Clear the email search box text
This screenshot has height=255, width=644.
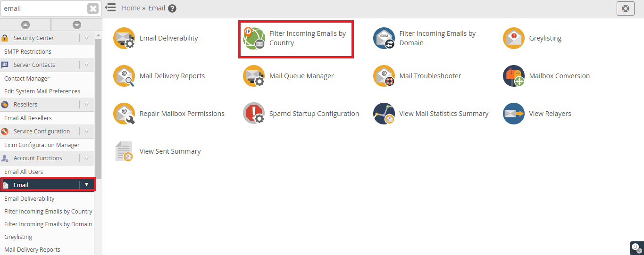click(x=93, y=8)
